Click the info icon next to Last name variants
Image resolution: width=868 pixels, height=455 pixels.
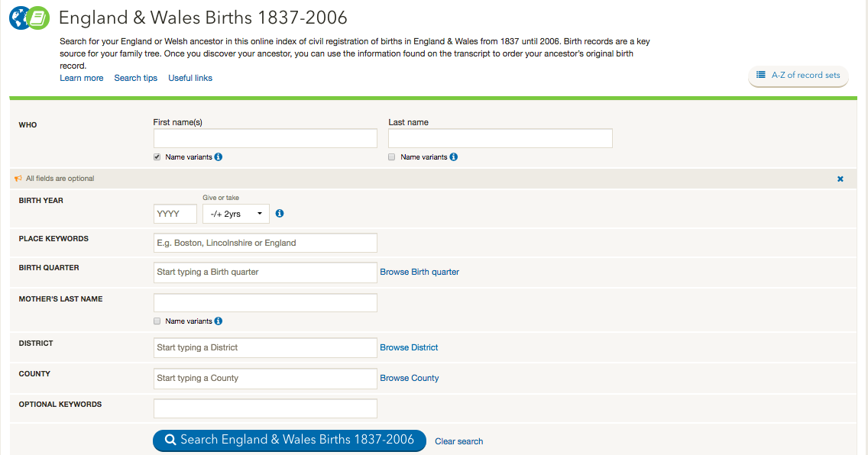(x=454, y=157)
